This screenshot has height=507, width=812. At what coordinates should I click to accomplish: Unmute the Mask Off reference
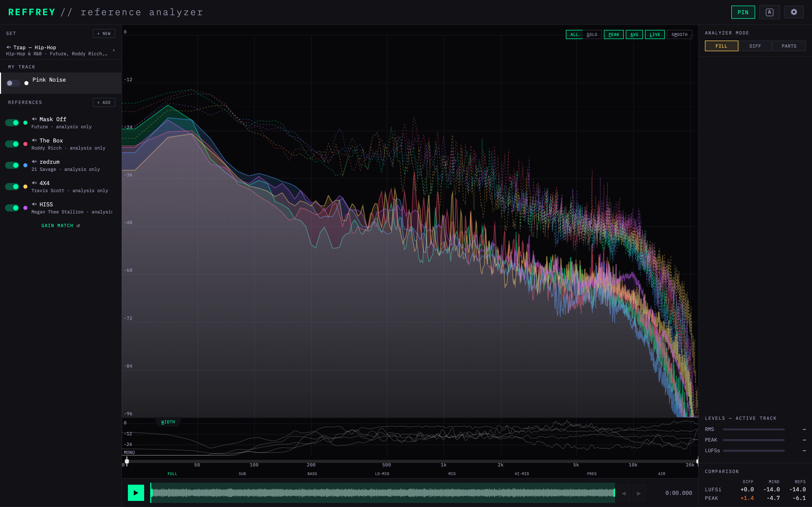click(x=34, y=119)
